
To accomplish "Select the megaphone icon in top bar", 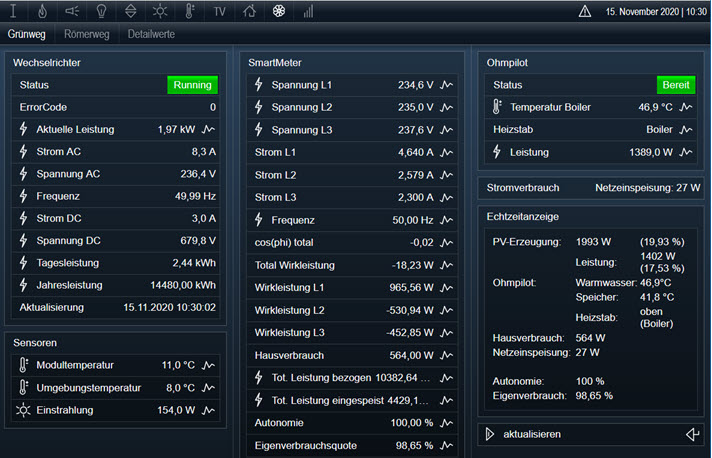I will click(72, 11).
